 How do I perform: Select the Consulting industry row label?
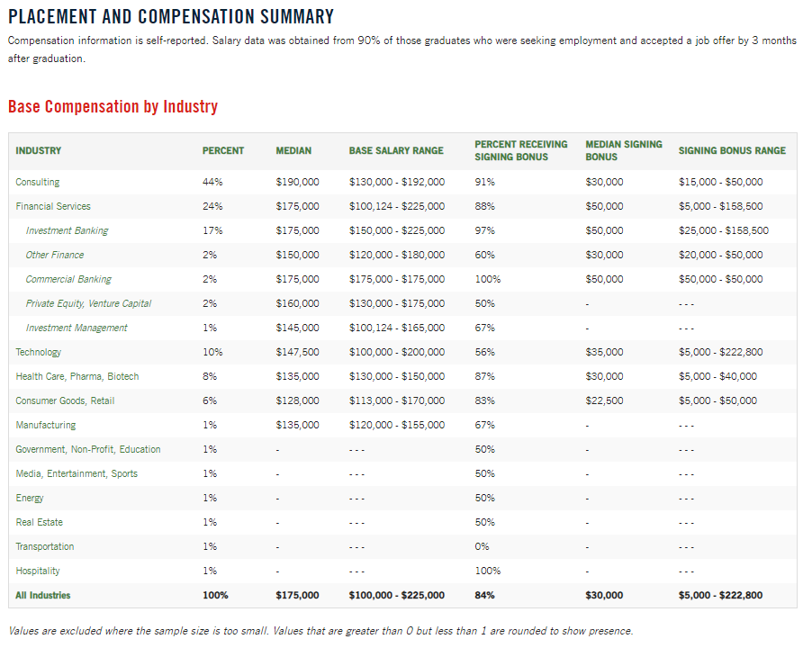(38, 182)
